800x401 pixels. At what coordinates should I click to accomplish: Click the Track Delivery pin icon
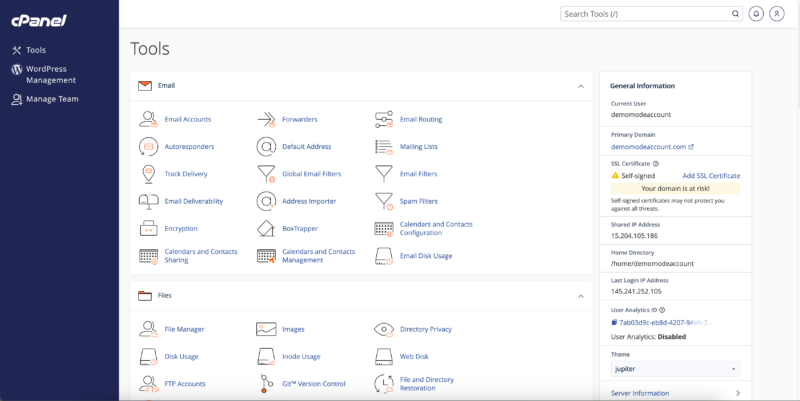click(148, 174)
